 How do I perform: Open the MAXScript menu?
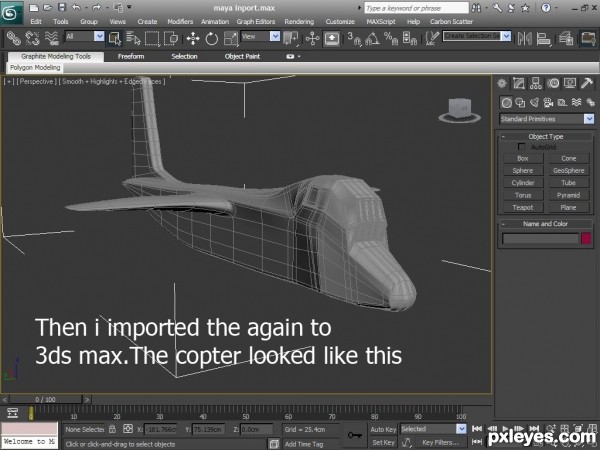tap(381, 22)
